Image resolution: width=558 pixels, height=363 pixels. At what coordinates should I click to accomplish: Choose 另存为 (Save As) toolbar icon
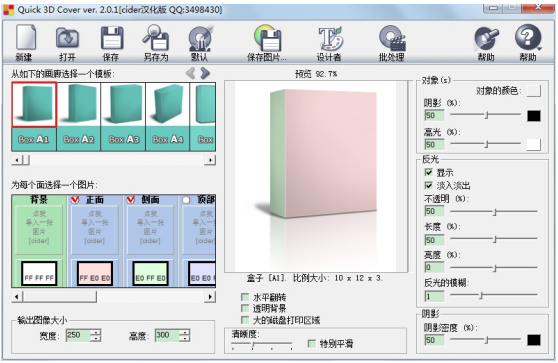pos(156,38)
